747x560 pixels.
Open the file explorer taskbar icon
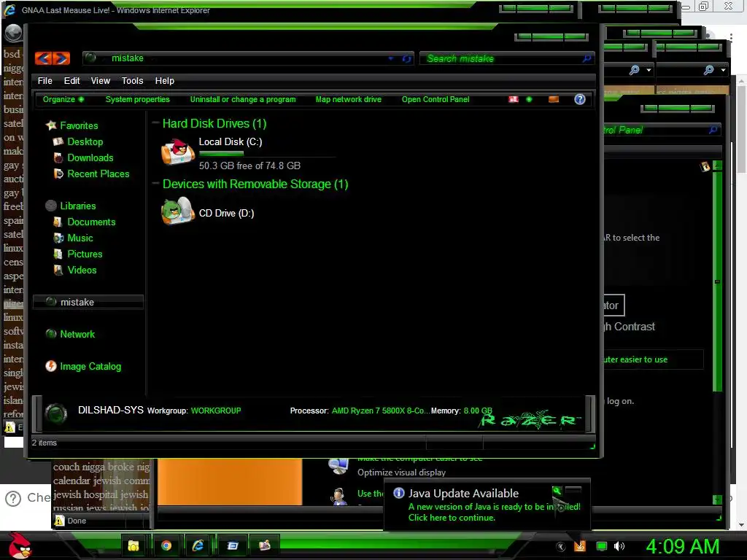click(x=133, y=545)
